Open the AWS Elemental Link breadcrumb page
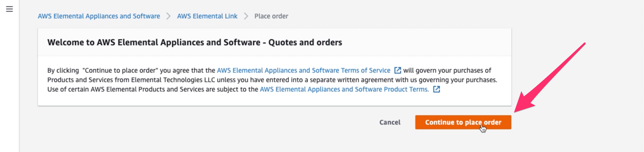Screen dimensions: 644x152 [x=207, y=16]
